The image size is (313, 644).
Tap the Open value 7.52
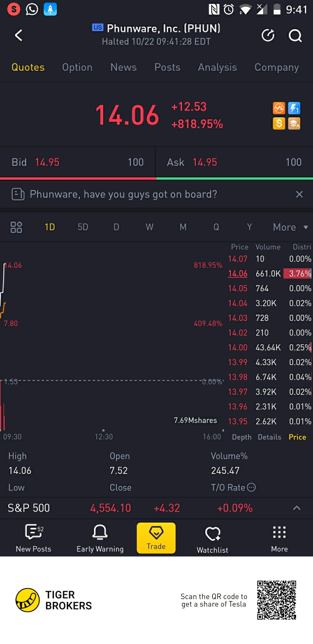[119, 471]
